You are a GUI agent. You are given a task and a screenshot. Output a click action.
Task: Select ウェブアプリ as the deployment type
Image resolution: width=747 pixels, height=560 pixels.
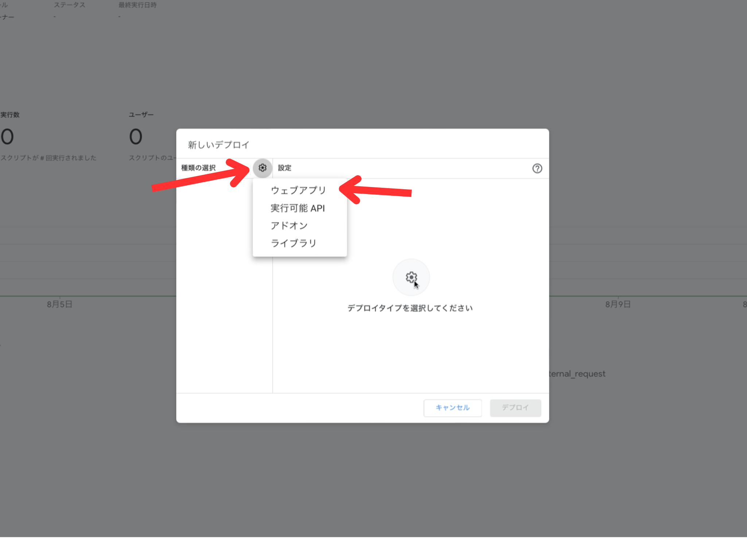(298, 190)
